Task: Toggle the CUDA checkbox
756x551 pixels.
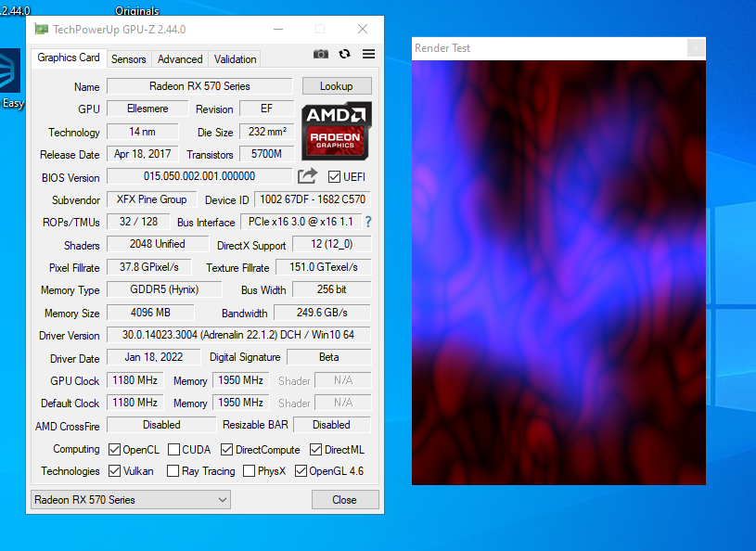Action: coord(173,449)
